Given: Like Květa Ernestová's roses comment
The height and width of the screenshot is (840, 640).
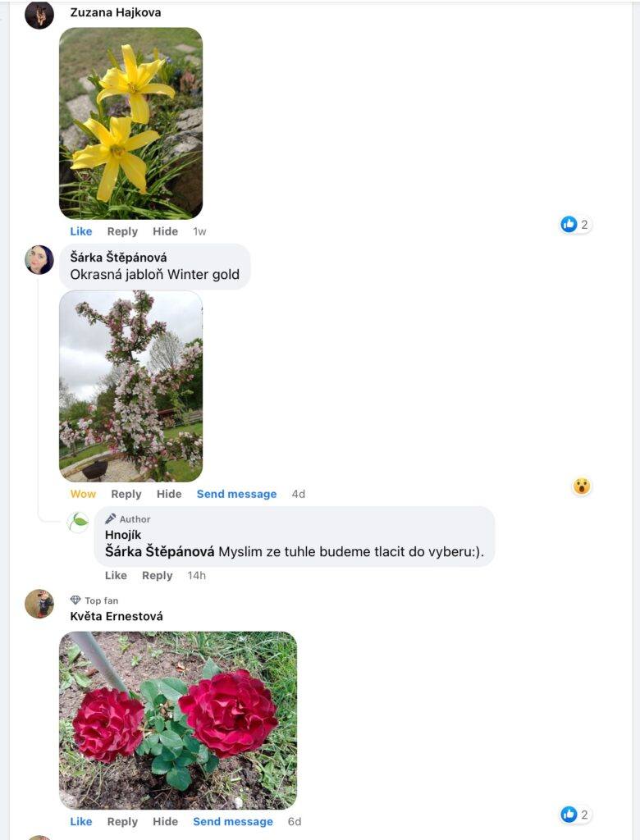Looking at the screenshot, I should click(x=81, y=821).
